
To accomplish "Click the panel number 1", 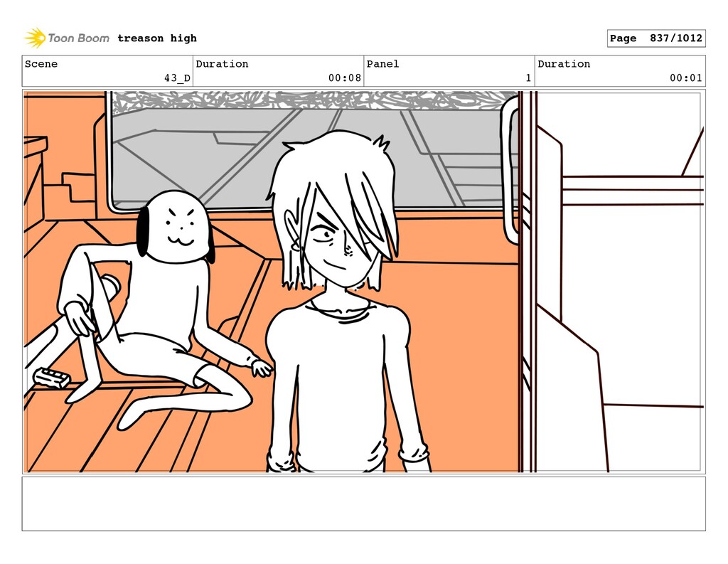I will pyautogui.click(x=528, y=78).
